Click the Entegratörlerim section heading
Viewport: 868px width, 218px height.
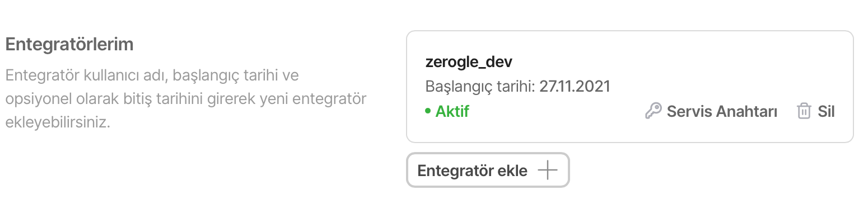(x=69, y=45)
